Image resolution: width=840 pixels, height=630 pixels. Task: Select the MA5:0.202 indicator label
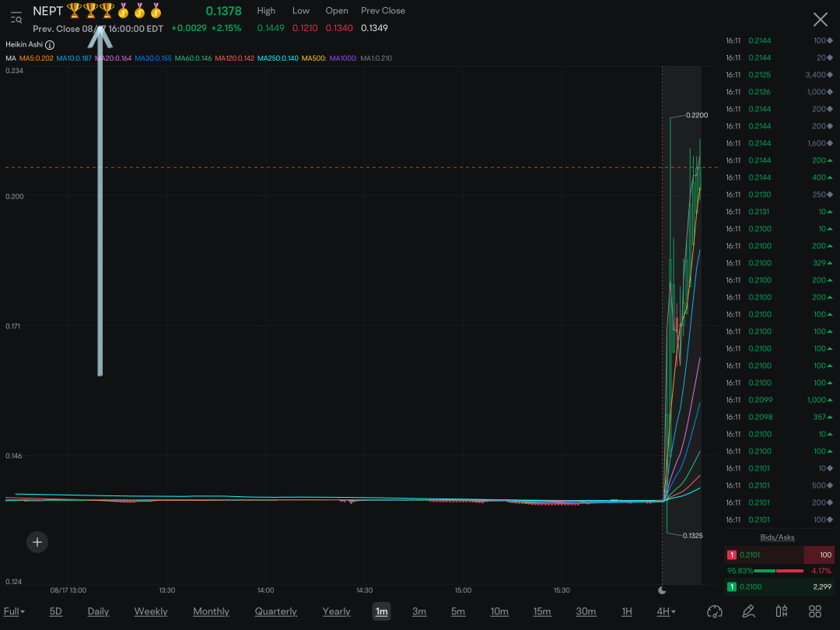pyautogui.click(x=37, y=58)
